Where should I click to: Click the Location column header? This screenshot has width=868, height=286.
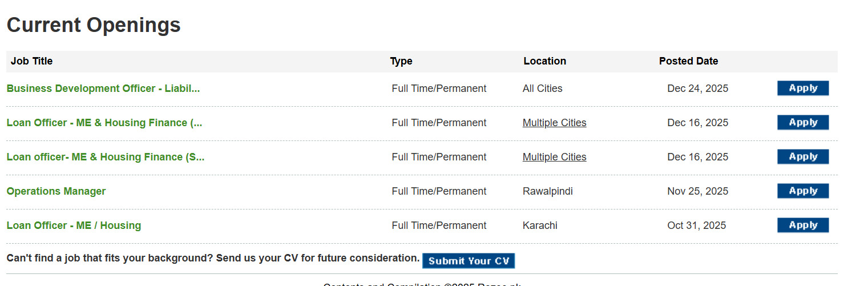544,61
